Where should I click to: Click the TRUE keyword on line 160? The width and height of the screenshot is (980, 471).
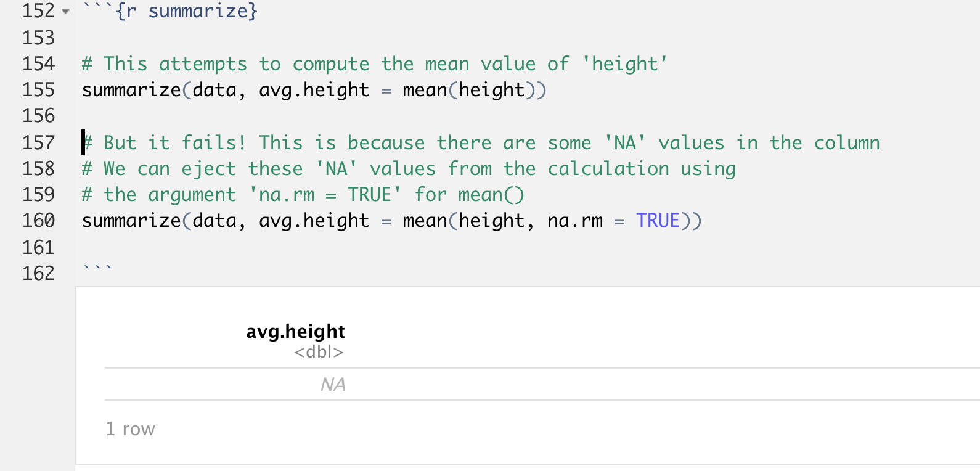[658, 221]
